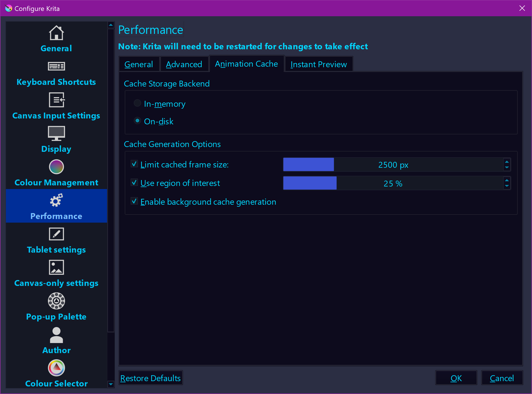Open the Colour Selector wheel icon

(56, 368)
